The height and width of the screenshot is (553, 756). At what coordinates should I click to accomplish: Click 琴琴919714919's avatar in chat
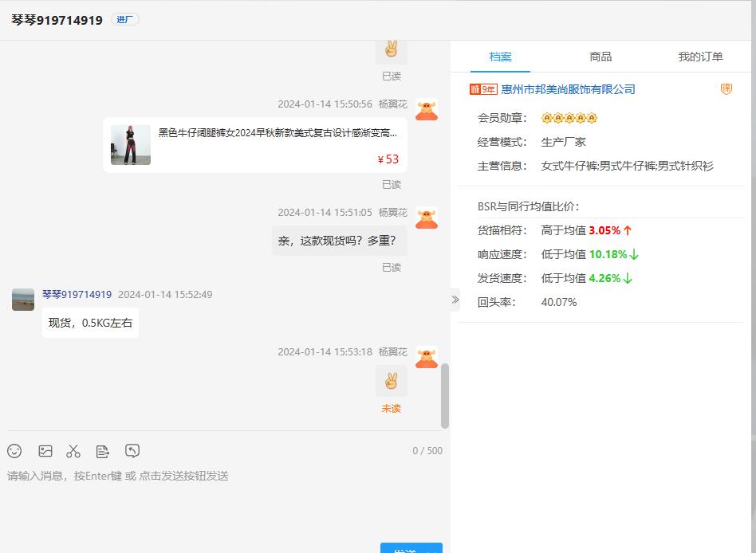[x=23, y=300]
